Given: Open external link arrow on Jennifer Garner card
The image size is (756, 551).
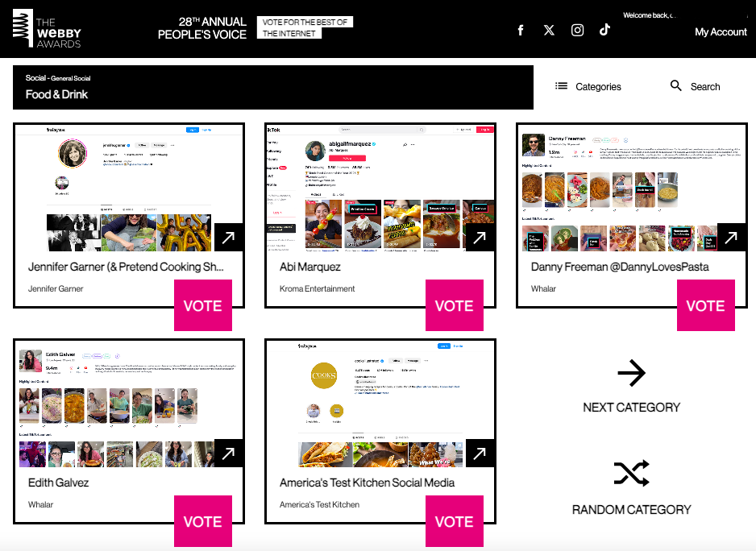Looking at the screenshot, I should click(229, 237).
